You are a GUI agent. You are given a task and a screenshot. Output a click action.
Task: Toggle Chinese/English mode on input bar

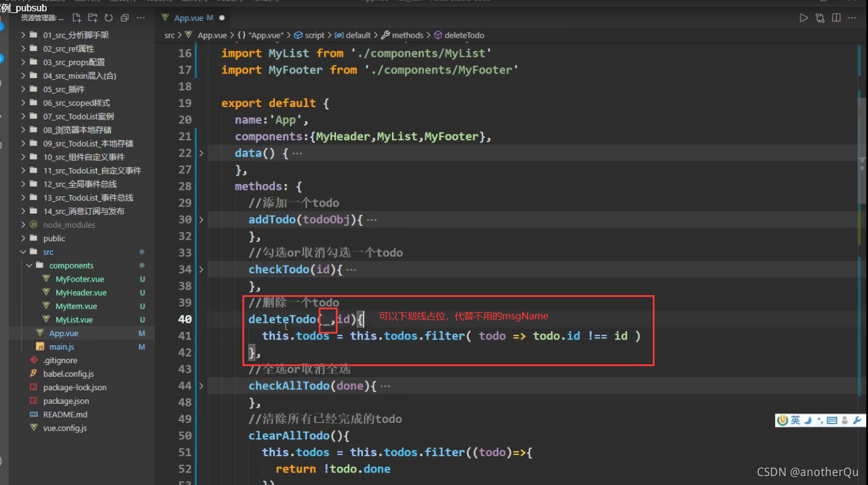[796, 420]
